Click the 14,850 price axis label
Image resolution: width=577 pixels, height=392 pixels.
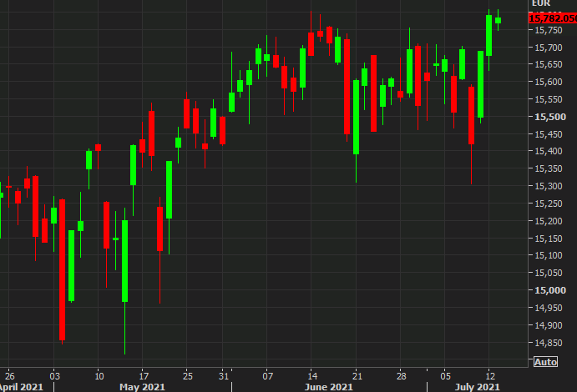549,343
